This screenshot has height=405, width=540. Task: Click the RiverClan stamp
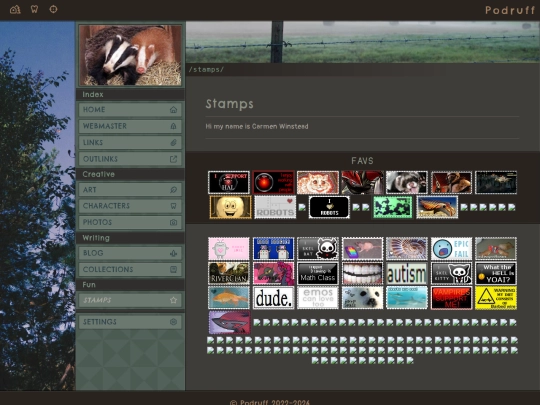point(229,273)
